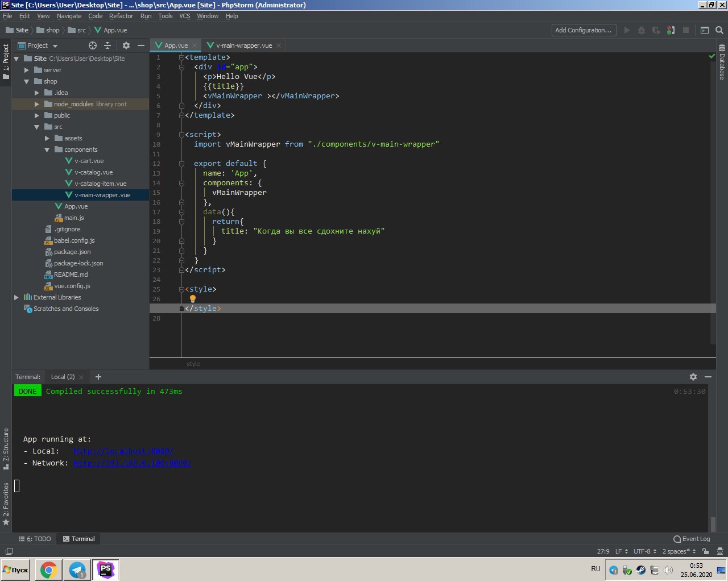728x582 pixels.
Task: Click the PhpStorm taskbar button
Action: pyautogui.click(x=106, y=569)
